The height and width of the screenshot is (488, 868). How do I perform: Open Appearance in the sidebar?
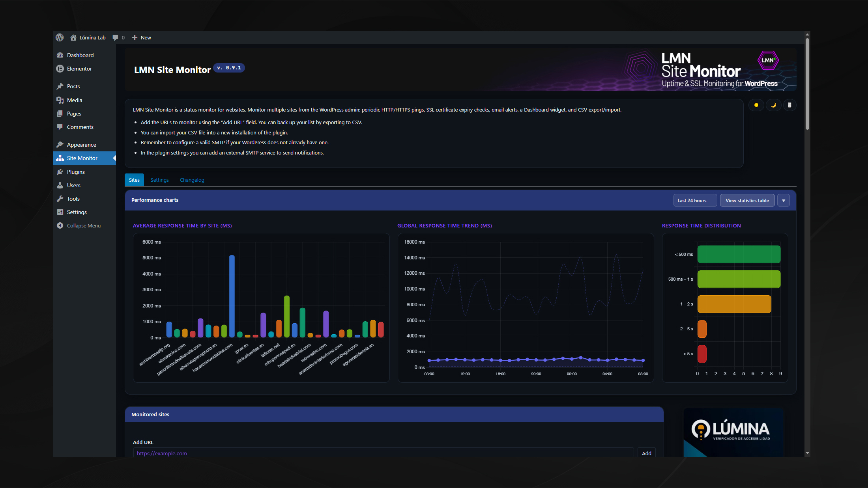[81, 145]
